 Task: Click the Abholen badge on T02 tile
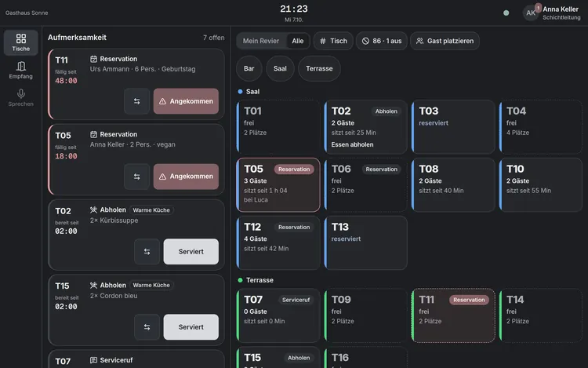tap(387, 111)
